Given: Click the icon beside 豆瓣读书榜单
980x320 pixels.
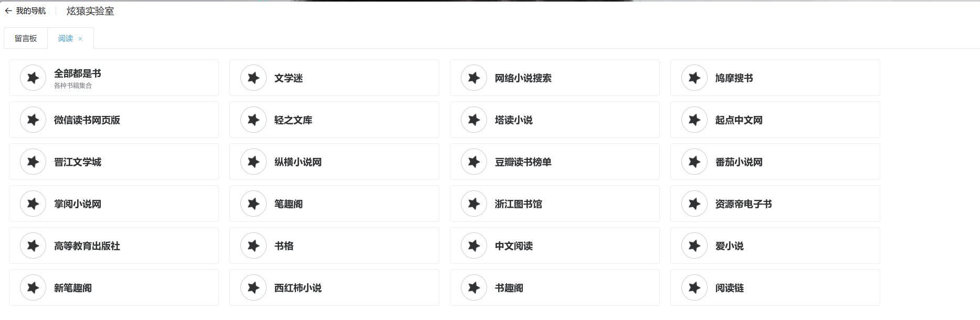Looking at the screenshot, I should click(474, 162).
